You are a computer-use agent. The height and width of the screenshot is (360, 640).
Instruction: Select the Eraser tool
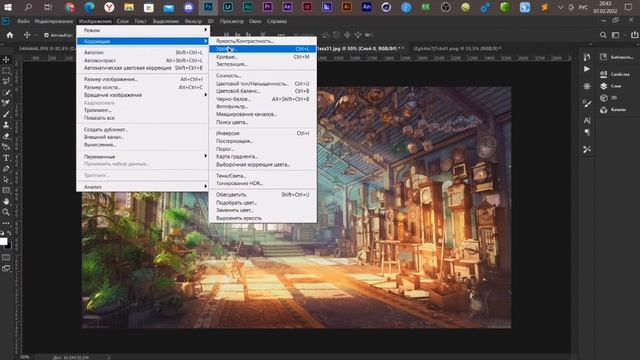pyautogui.click(x=6, y=136)
